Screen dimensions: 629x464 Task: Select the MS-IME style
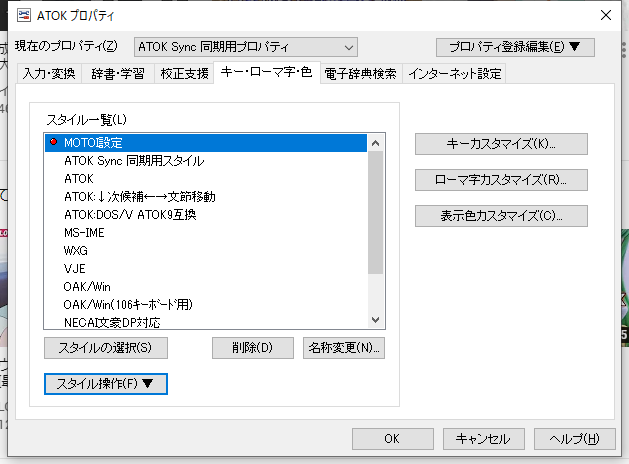pyautogui.click(x=206, y=233)
